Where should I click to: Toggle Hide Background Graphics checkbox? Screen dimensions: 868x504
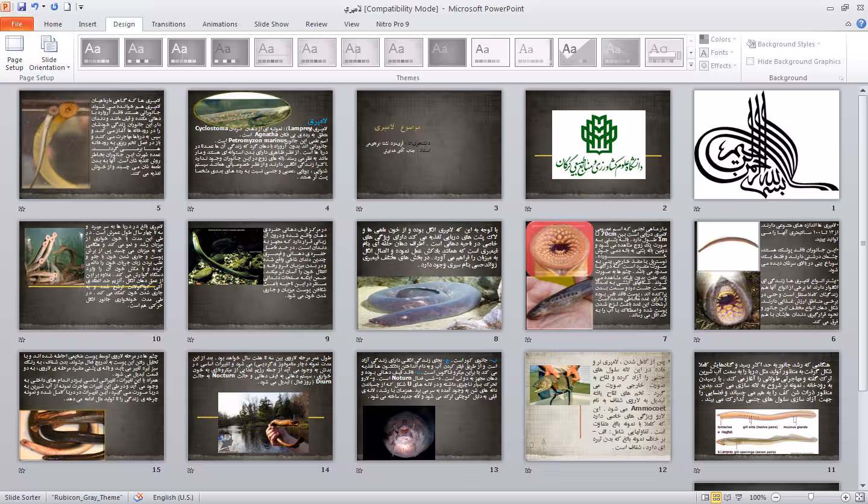coord(750,61)
